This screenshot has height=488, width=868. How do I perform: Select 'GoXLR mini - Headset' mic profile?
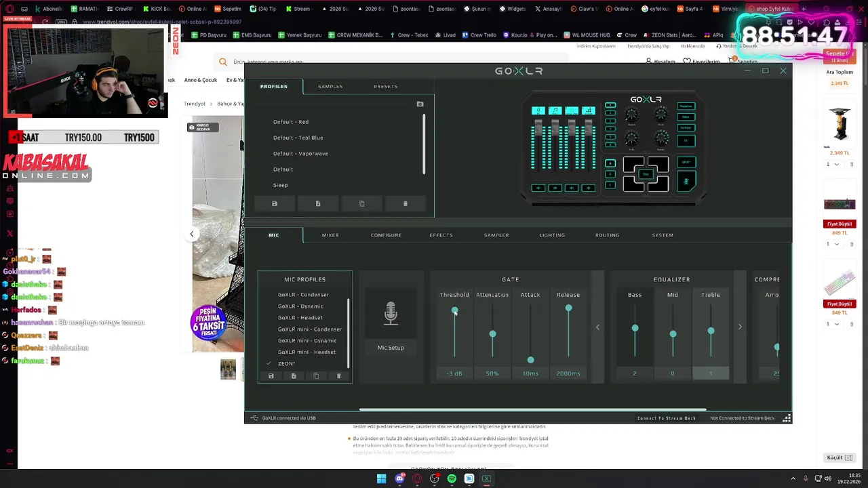307,352
